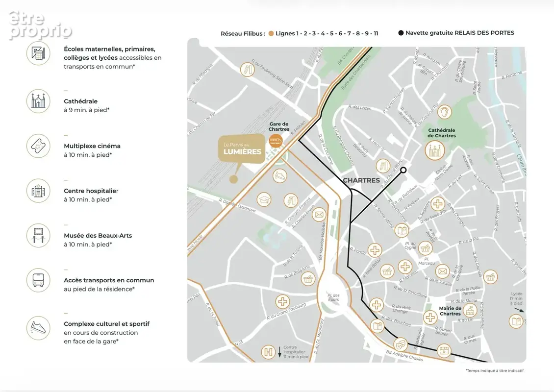The height and width of the screenshot is (392, 554).
Task: Click the pharmacy cross icon near R. du Soleil d'Or
Action: (x=438, y=204)
